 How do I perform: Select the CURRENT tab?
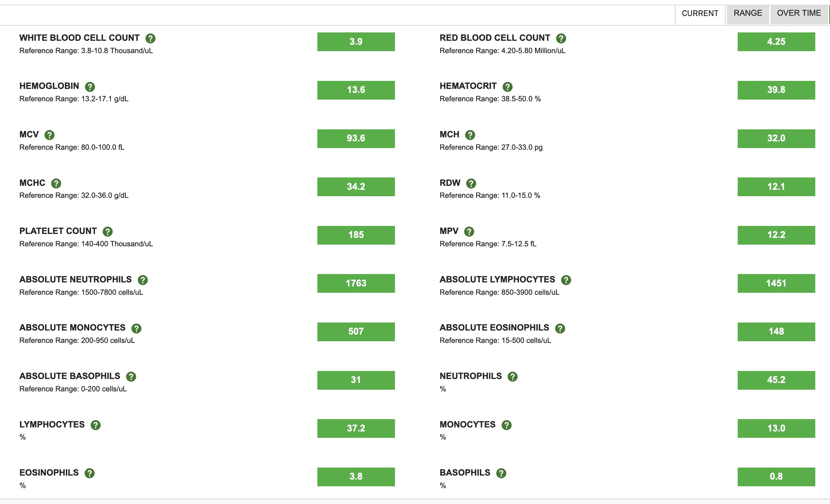700,14
